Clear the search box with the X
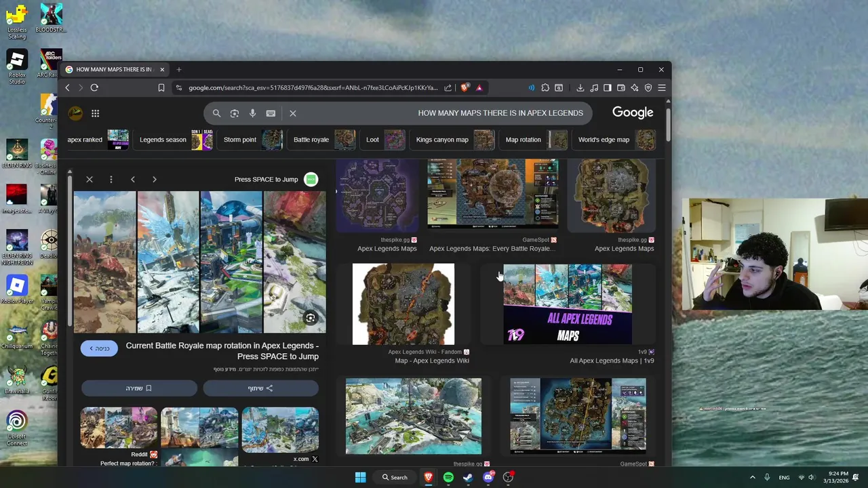 coord(293,113)
